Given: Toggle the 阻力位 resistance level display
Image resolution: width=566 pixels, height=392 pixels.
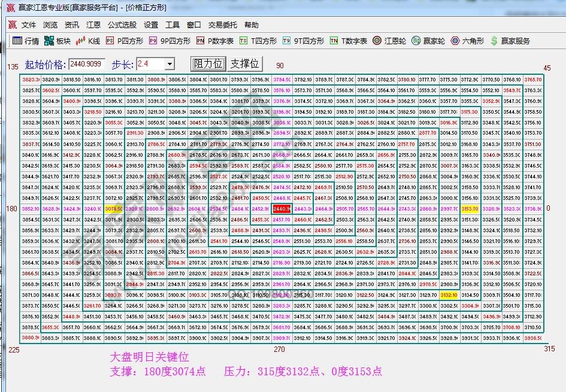Looking at the screenshot, I should pyautogui.click(x=207, y=63).
